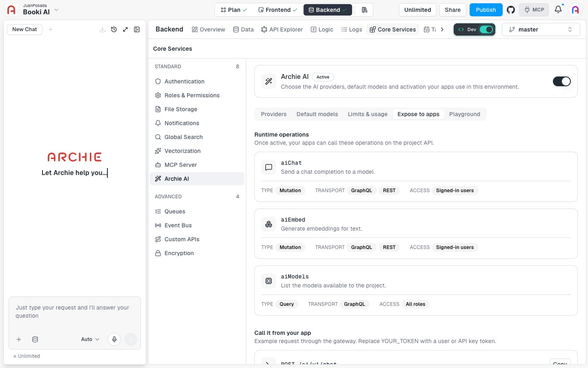Open the Limits & usage tab
The width and height of the screenshot is (588, 368).
tap(367, 114)
